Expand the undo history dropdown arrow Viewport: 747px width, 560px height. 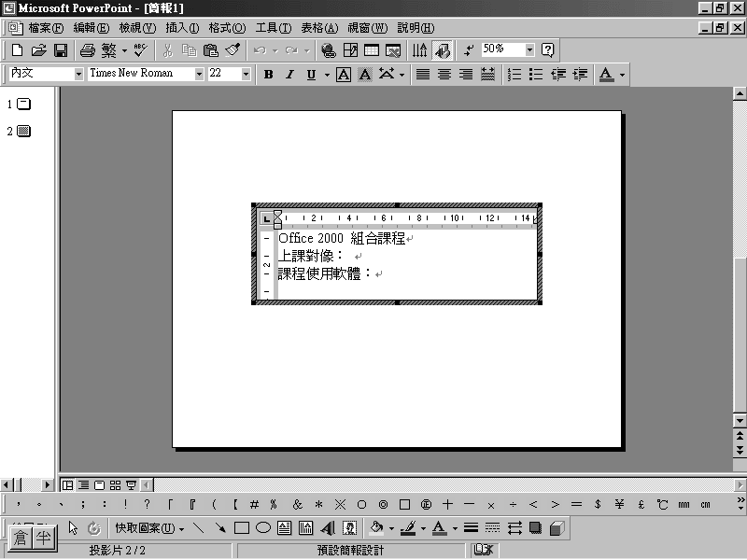click(x=275, y=50)
